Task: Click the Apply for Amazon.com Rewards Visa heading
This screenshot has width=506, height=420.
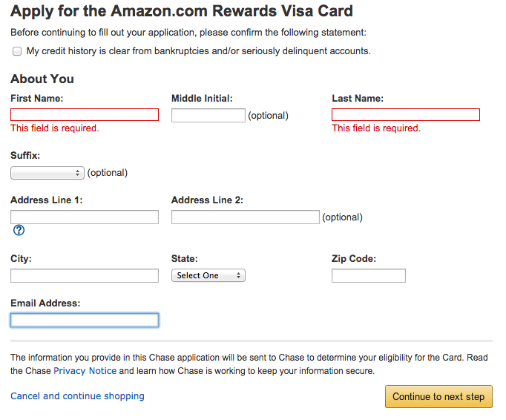Action: click(182, 11)
